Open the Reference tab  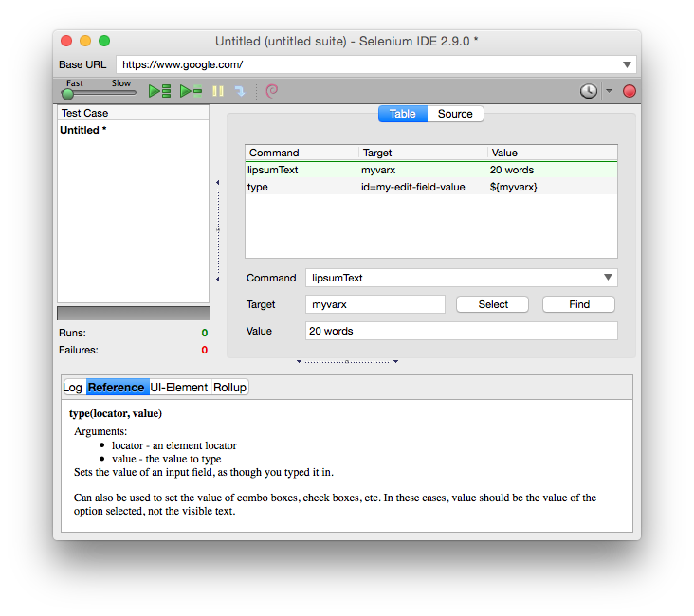(117, 388)
